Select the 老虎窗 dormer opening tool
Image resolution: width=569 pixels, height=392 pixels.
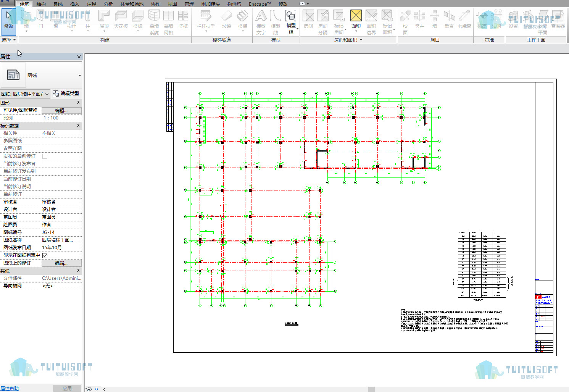(464, 20)
